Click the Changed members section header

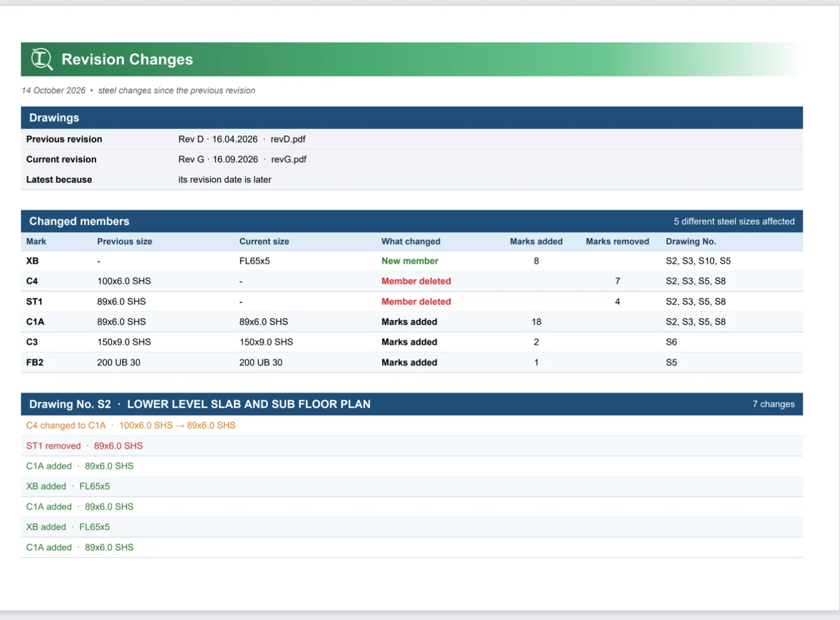(x=412, y=221)
